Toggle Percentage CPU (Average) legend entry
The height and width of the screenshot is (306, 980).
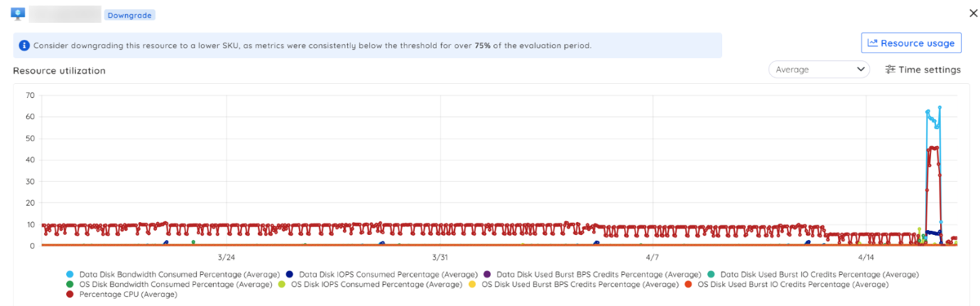click(128, 295)
